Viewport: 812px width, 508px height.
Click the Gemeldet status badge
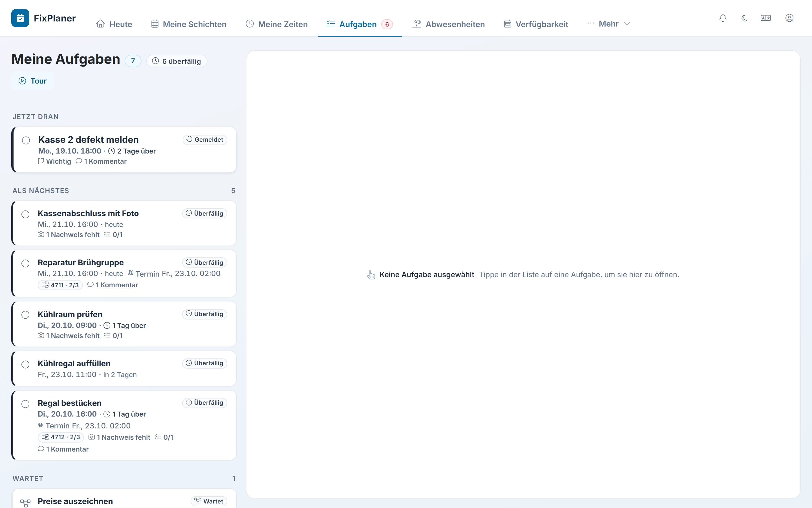pos(205,139)
